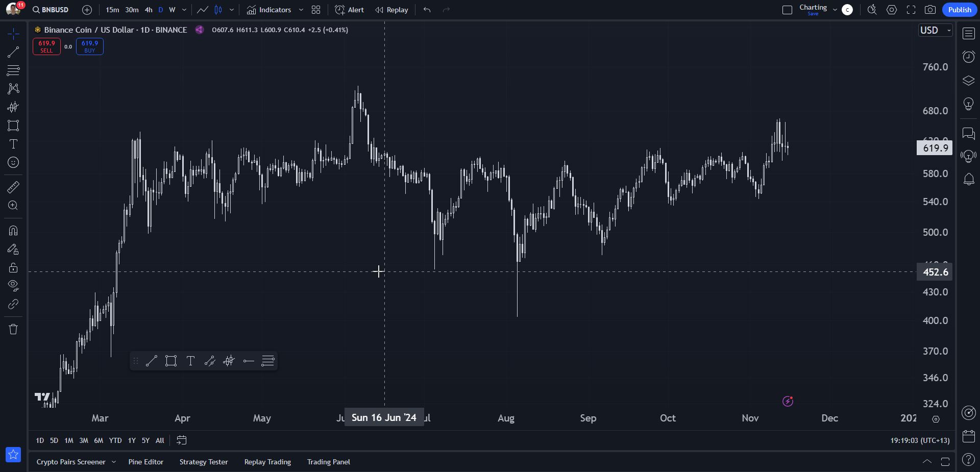Open the Pine Editor tab
This screenshot has height=472, width=980.
pos(146,462)
